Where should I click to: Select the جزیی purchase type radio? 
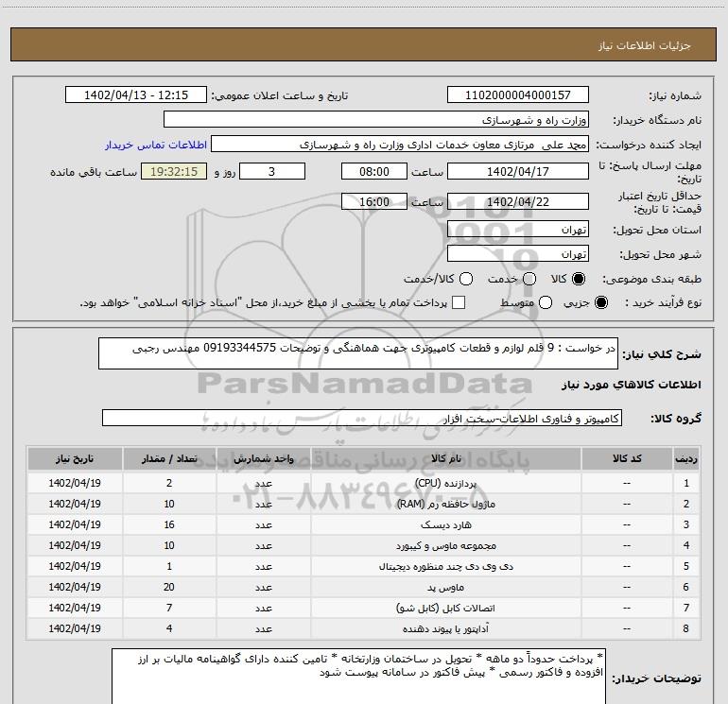pyautogui.click(x=601, y=302)
